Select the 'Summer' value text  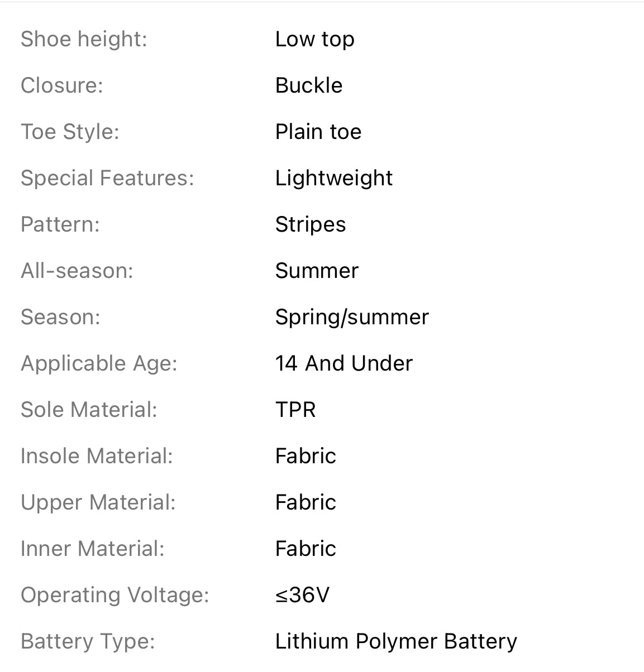click(317, 271)
